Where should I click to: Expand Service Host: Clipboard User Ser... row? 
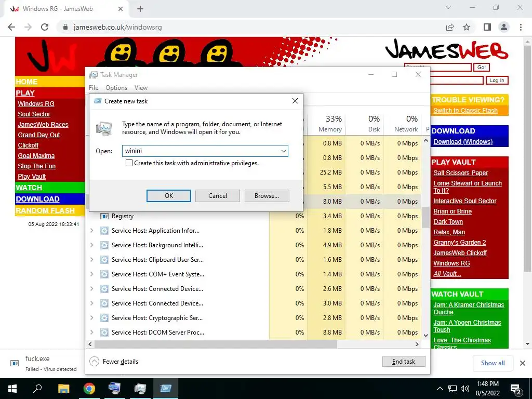click(92, 260)
